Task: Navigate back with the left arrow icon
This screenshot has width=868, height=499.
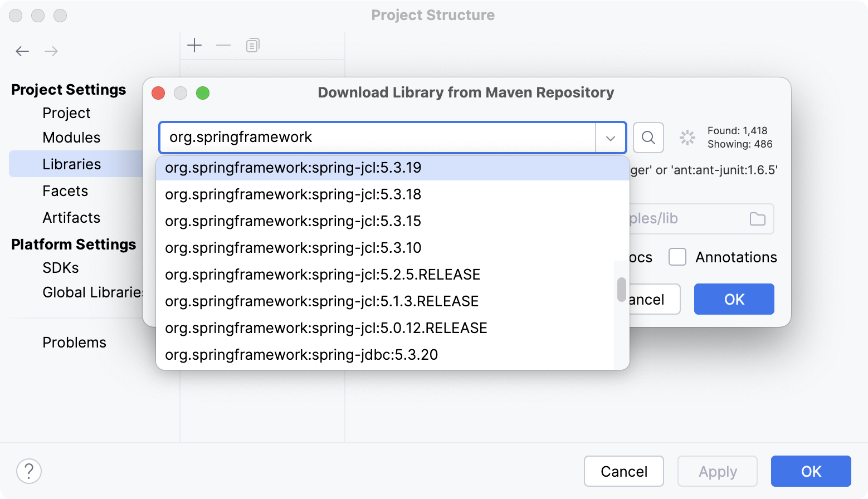Action: click(x=22, y=51)
